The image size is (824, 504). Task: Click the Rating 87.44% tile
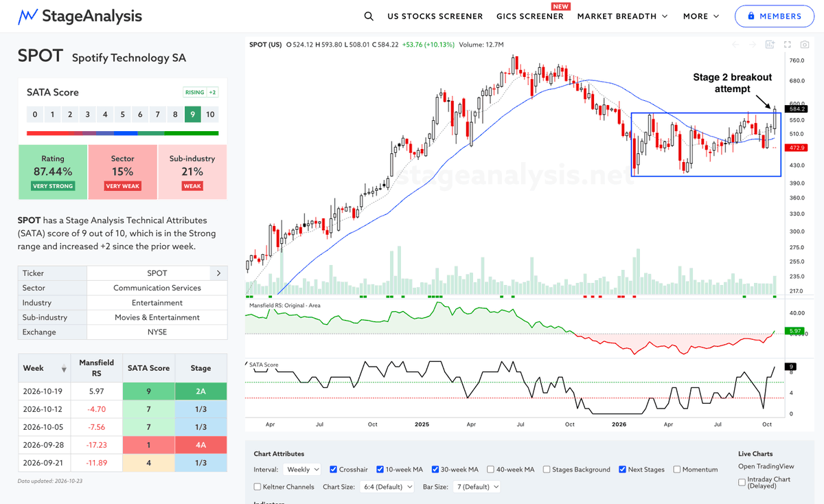pyautogui.click(x=53, y=172)
